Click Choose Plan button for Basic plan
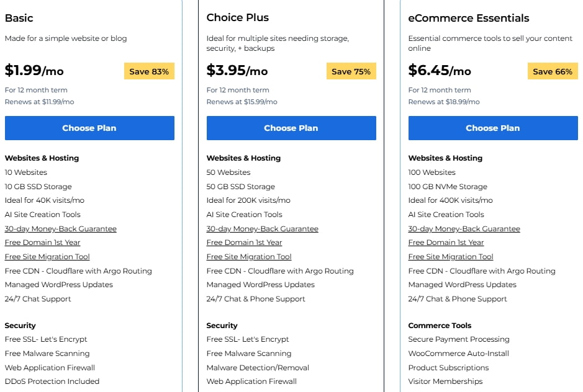The image size is (583, 392). 89,128
